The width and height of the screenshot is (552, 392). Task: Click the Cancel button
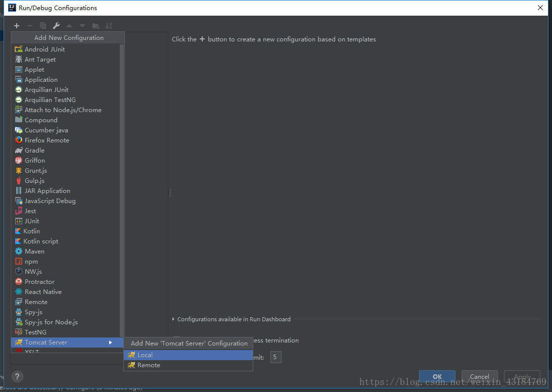(480, 376)
